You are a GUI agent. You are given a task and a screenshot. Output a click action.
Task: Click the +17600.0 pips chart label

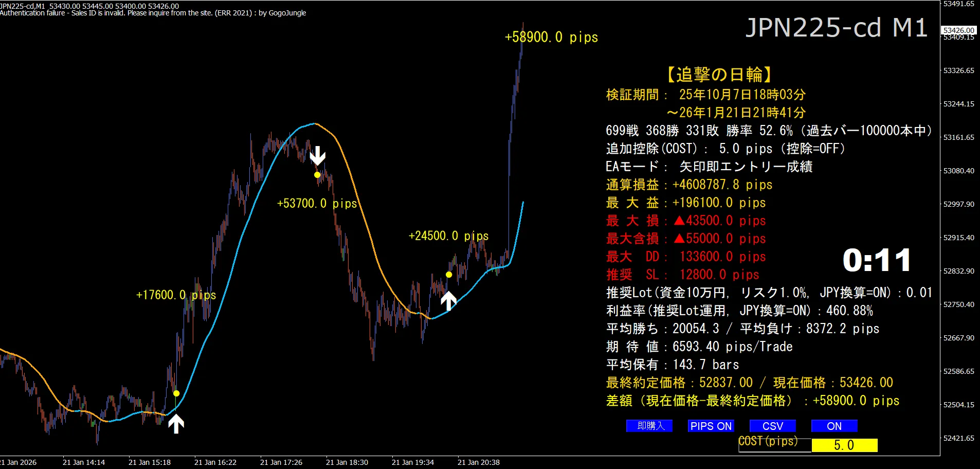coord(176,295)
